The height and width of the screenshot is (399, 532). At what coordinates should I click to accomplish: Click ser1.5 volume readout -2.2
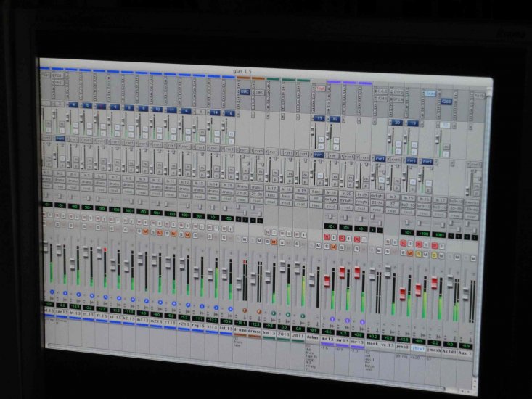click(x=61, y=305)
